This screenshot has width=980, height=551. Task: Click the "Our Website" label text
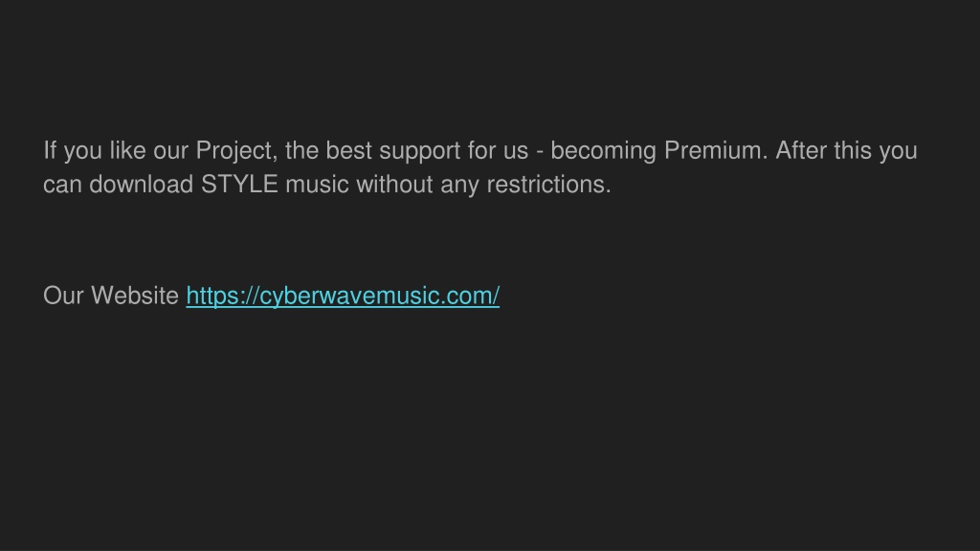coord(111,296)
